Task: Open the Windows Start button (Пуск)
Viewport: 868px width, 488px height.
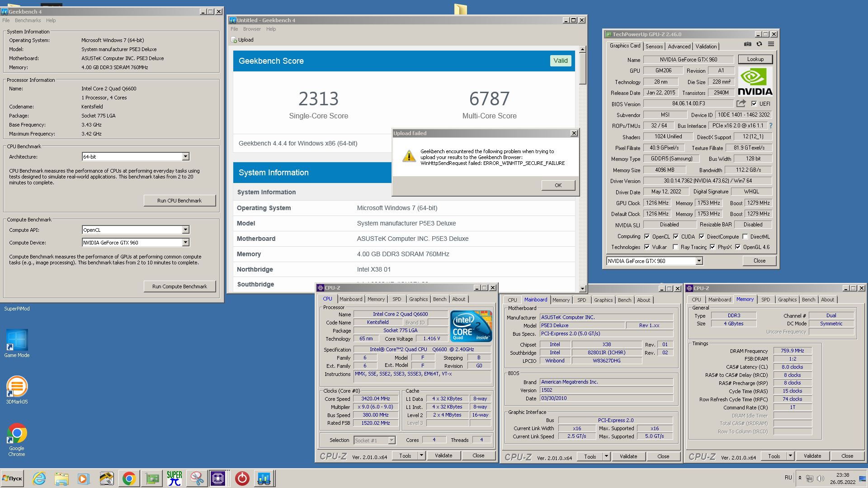Action: [x=12, y=479]
